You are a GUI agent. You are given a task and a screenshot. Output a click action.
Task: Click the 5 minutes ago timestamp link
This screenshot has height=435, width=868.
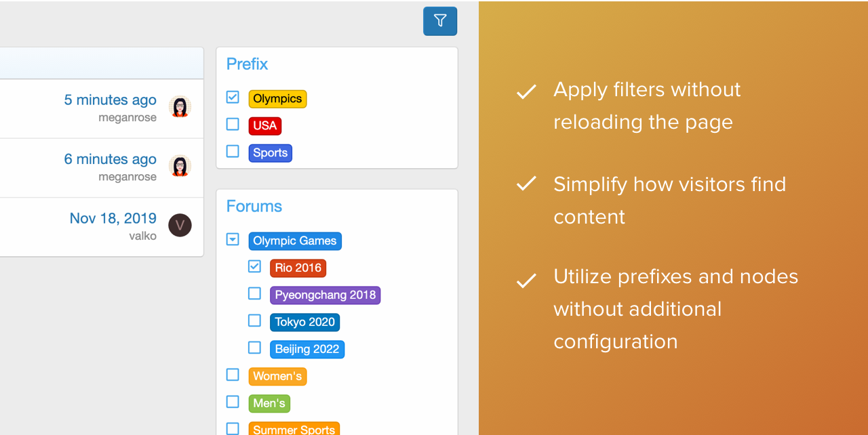tap(110, 100)
